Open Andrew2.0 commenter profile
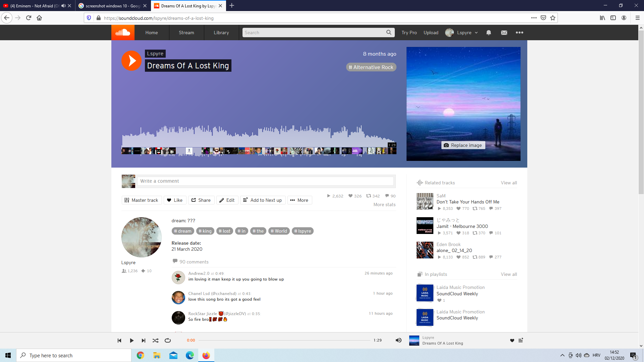Image resolution: width=644 pixels, height=362 pixels. pyautogui.click(x=199, y=274)
